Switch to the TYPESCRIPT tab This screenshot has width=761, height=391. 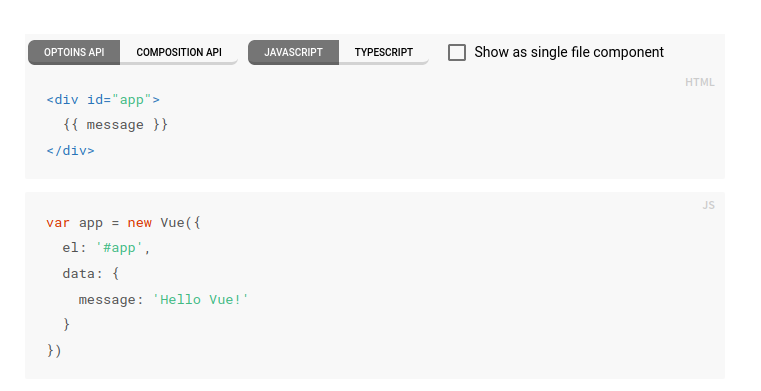[x=384, y=52]
